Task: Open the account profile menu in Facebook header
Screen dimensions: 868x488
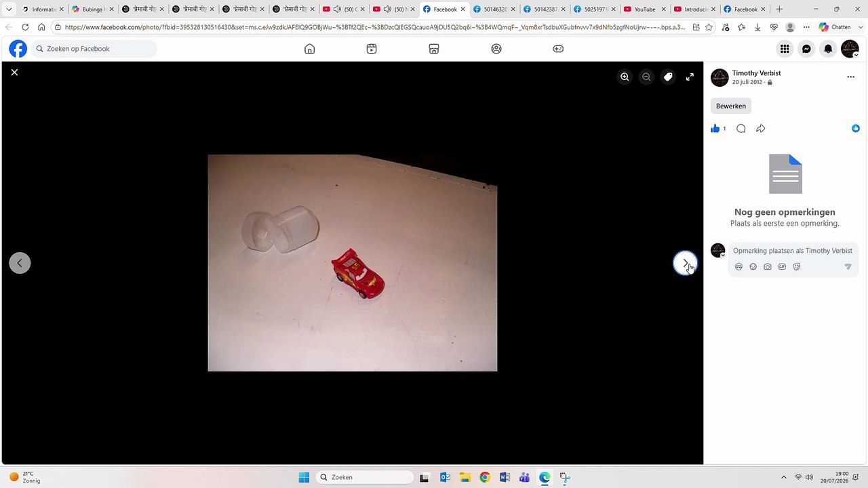Action: coord(850,49)
